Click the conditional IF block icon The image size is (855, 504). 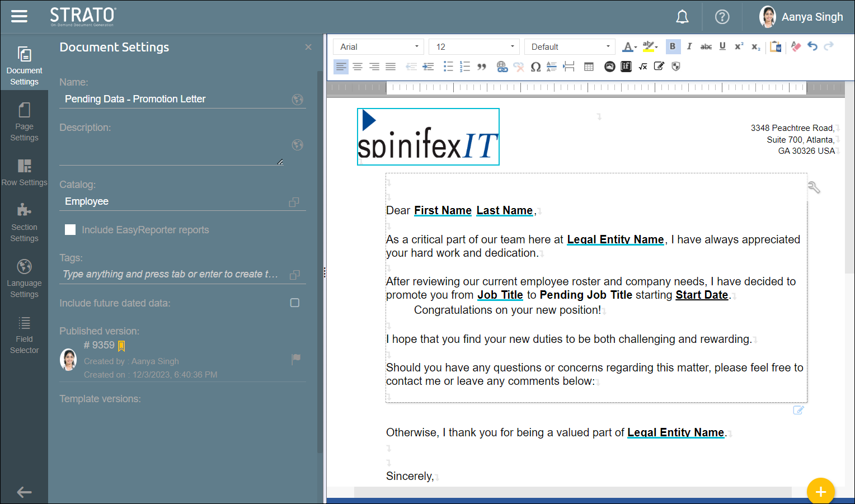click(x=626, y=67)
